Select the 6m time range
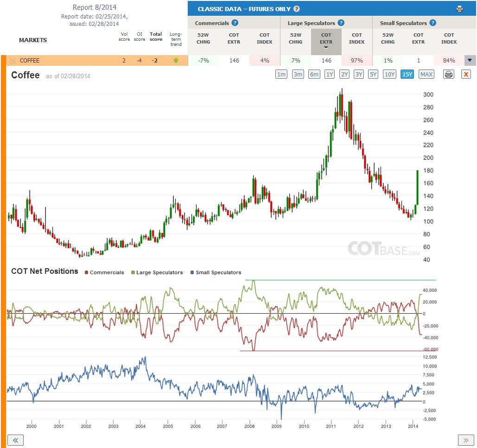Screen dimensions: 477x448 pyautogui.click(x=314, y=74)
